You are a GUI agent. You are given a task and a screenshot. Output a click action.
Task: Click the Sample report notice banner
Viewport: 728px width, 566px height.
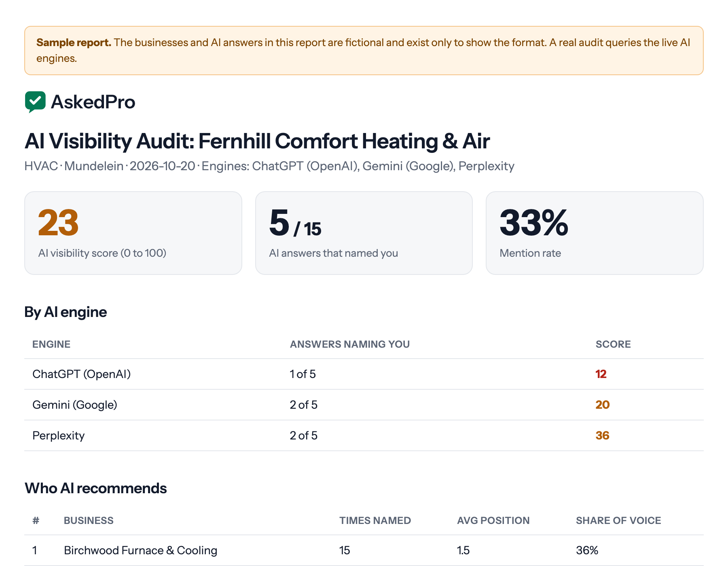coord(364,51)
